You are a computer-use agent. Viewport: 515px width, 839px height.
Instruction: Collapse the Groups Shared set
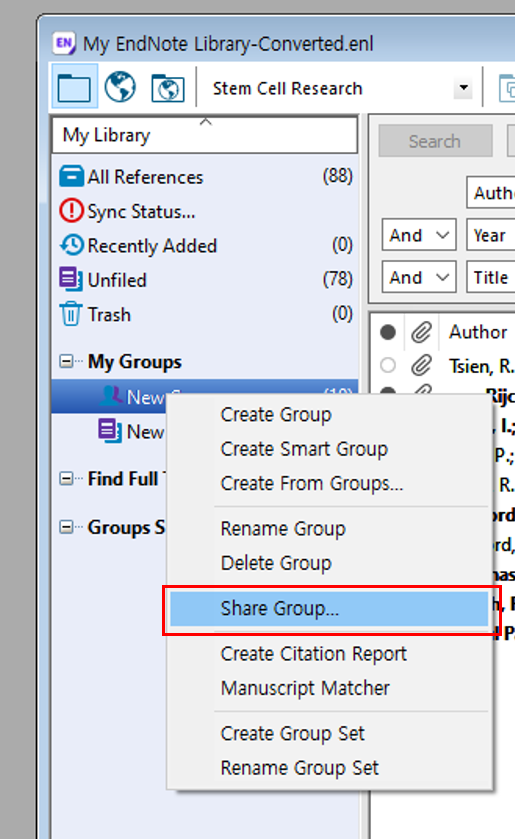click(x=66, y=527)
